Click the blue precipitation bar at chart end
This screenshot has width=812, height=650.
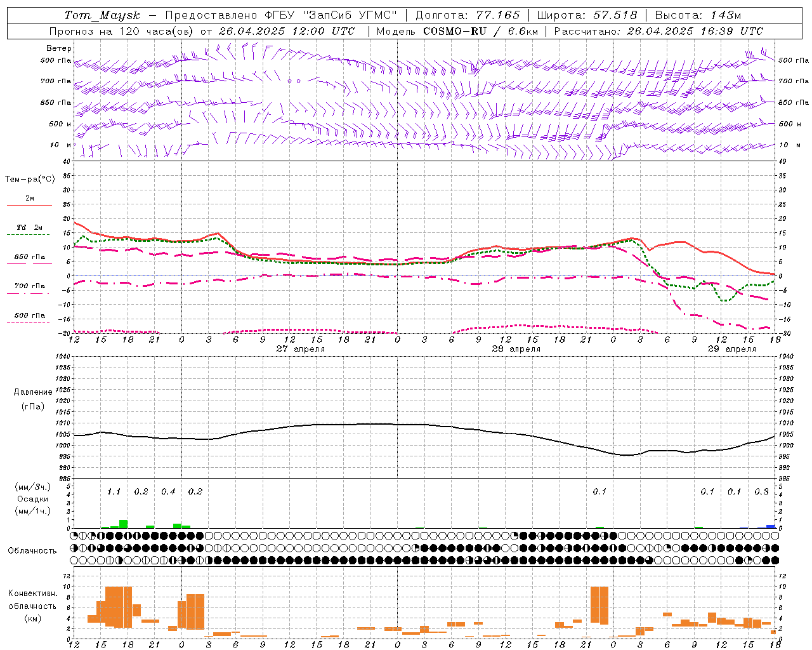point(771,526)
